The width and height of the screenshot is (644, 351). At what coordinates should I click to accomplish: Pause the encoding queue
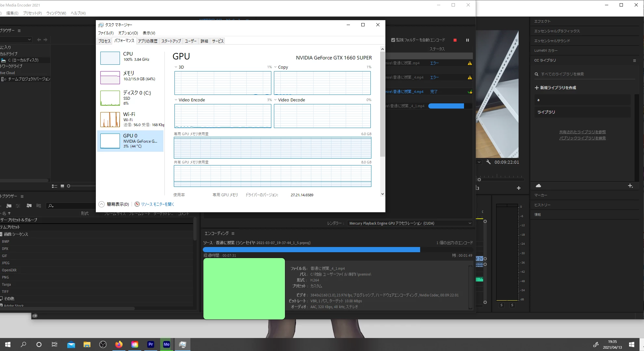(468, 40)
